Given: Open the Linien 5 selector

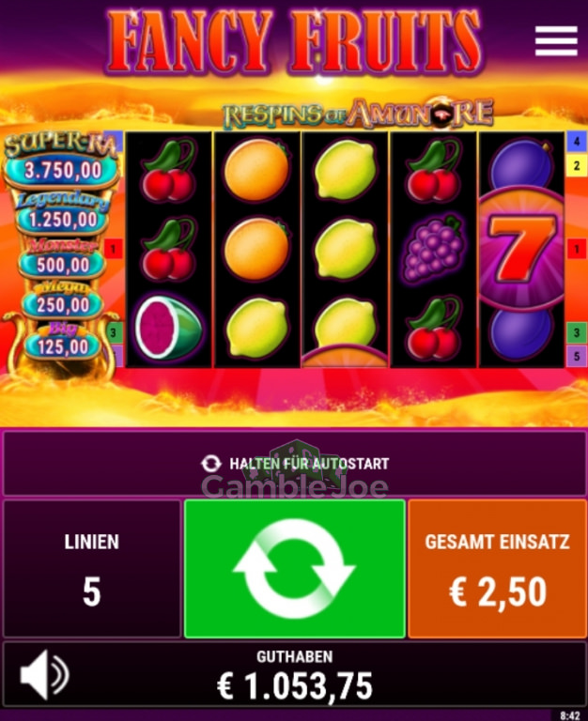Looking at the screenshot, I should tap(92, 569).
